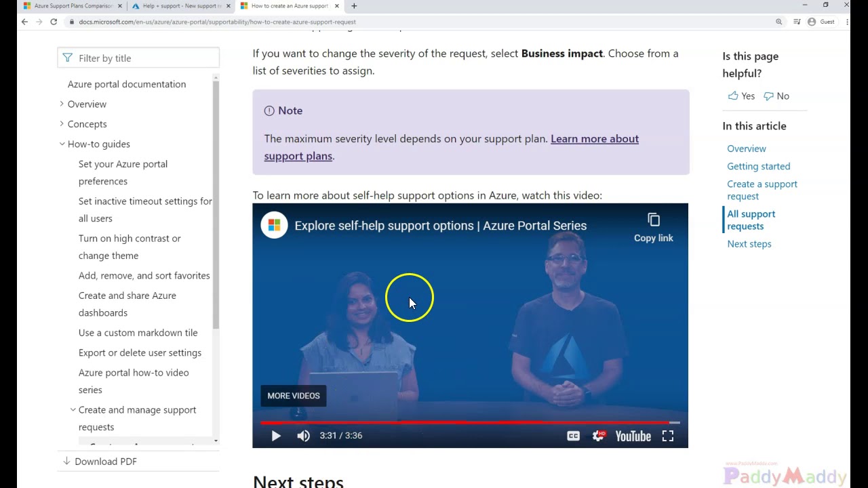Close the Azure Support Plans tab
Screen dimensions: 868x488
click(x=120, y=6)
